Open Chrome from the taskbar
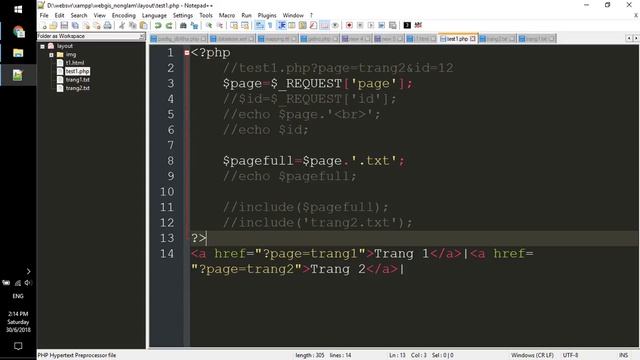This screenshot has height=360, width=640. (19, 32)
